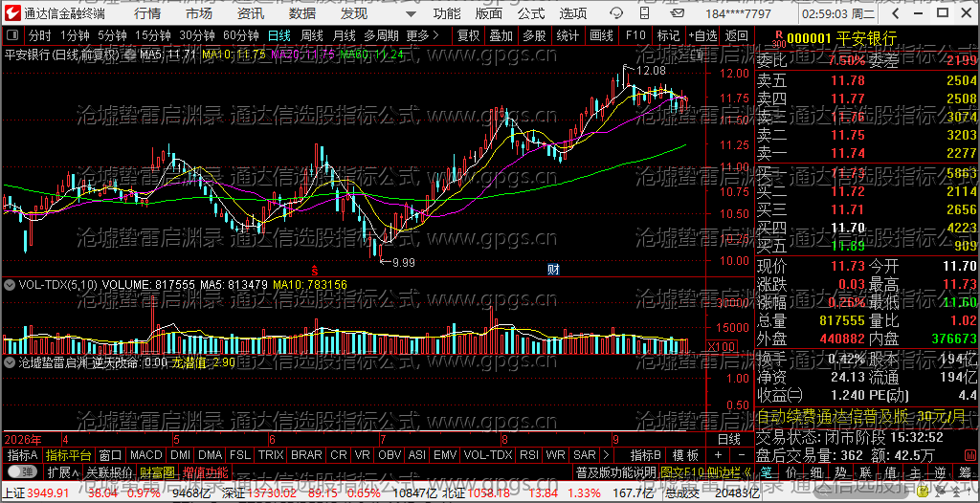Click the +自选 button
This screenshot has height=503, width=980.
pos(703,35)
